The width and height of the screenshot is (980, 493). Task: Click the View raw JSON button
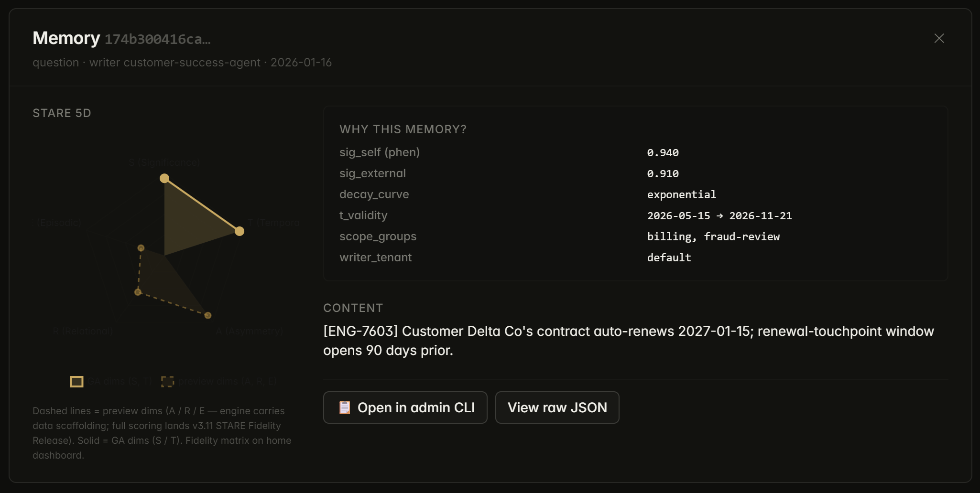coord(557,407)
